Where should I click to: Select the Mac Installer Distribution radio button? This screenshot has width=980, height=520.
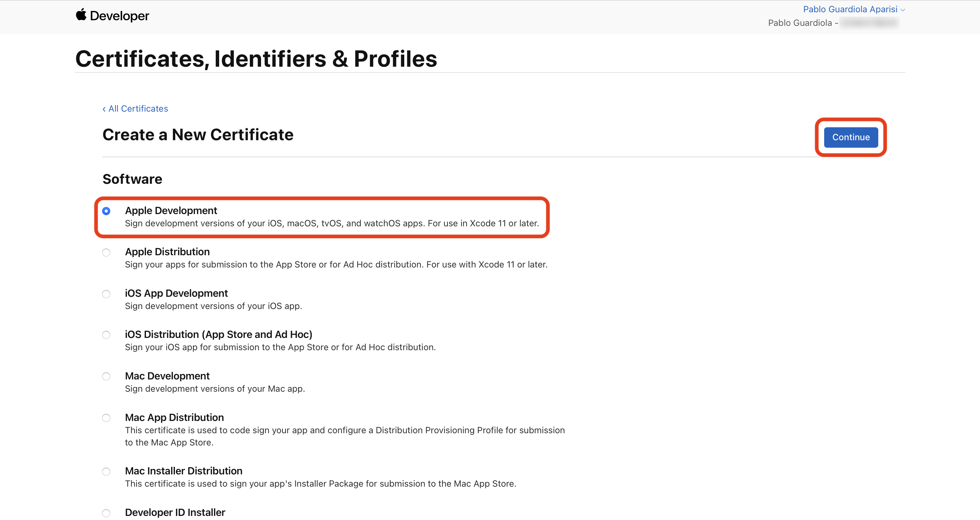pyautogui.click(x=106, y=472)
